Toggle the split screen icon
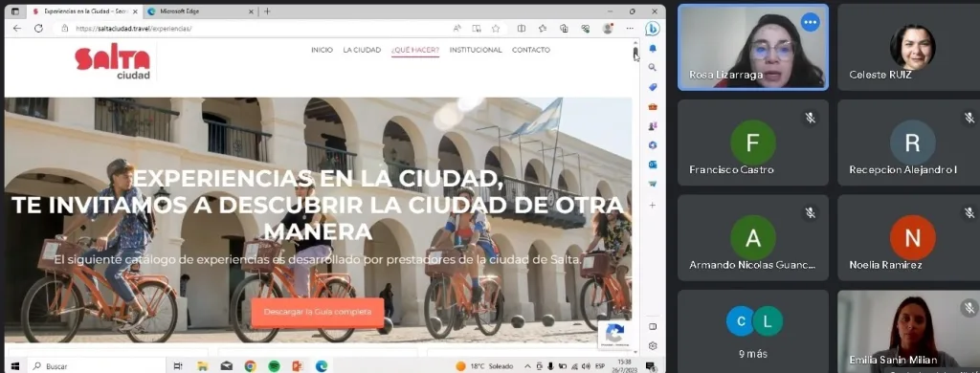This screenshot has width=980, height=373. click(522, 29)
